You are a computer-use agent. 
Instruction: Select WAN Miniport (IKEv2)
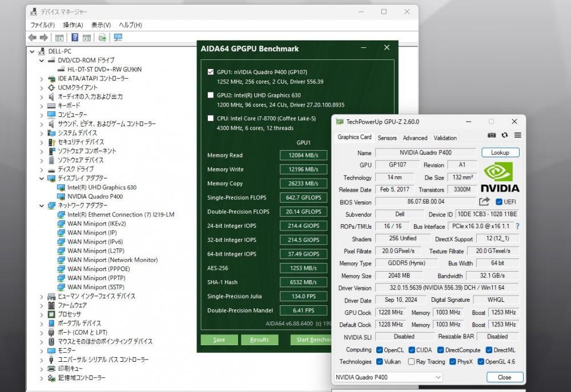pos(96,224)
